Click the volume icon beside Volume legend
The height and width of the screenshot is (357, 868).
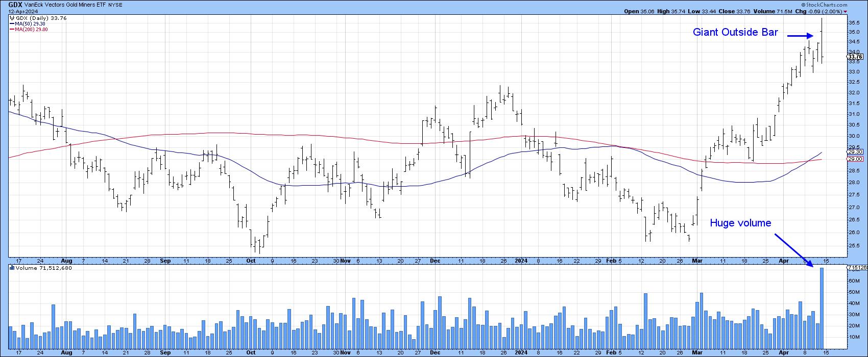[11, 268]
